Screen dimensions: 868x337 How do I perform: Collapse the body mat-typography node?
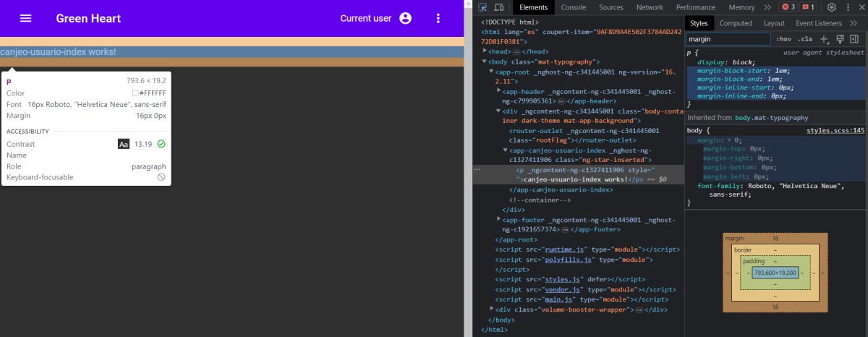click(x=486, y=62)
